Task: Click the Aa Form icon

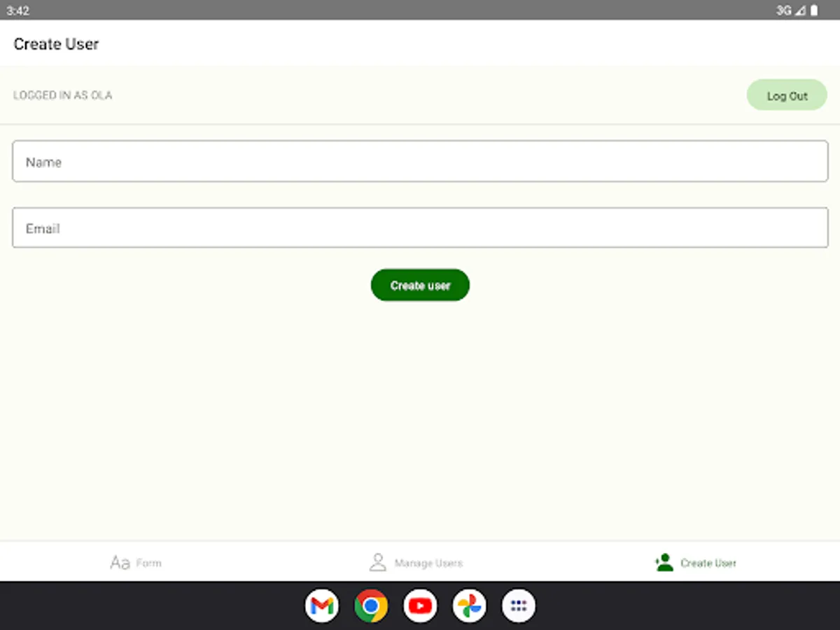Action: pos(120,562)
